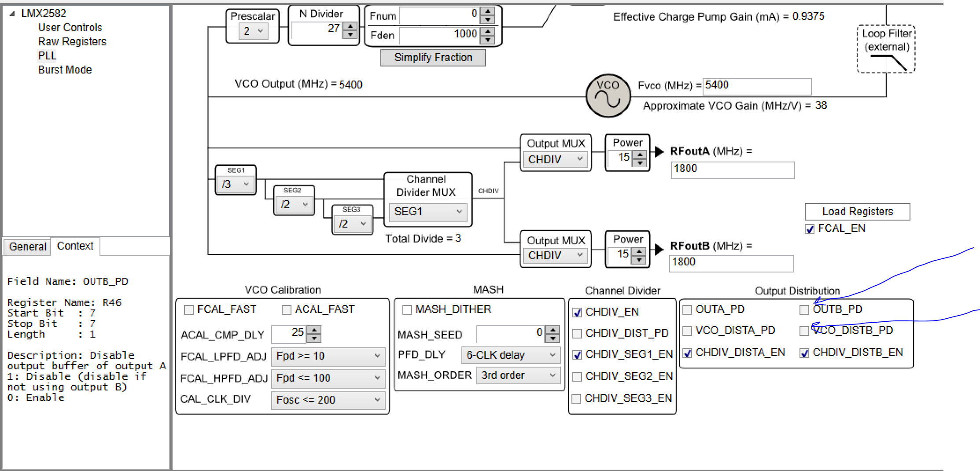Image resolution: width=980 pixels, height=471 pixels.
Task: Click the Fden value field
Action: (440, 35)
